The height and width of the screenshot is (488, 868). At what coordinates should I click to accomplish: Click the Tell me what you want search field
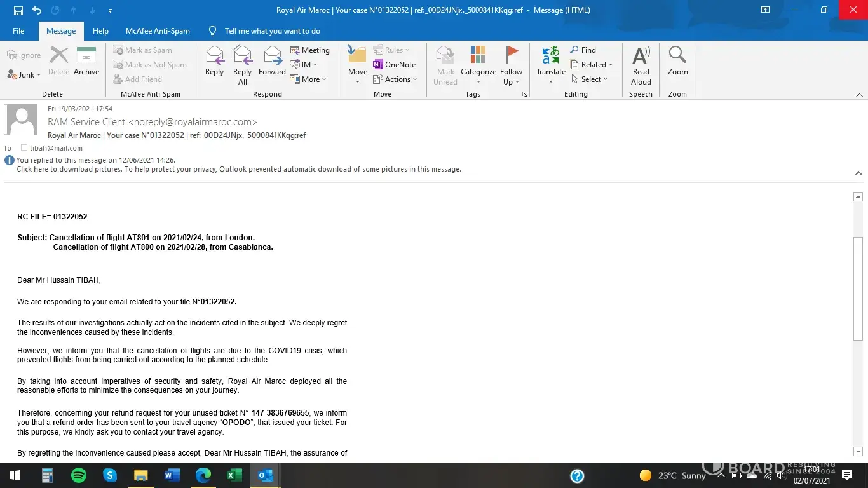pyautogui.click(x=272, y=31)
